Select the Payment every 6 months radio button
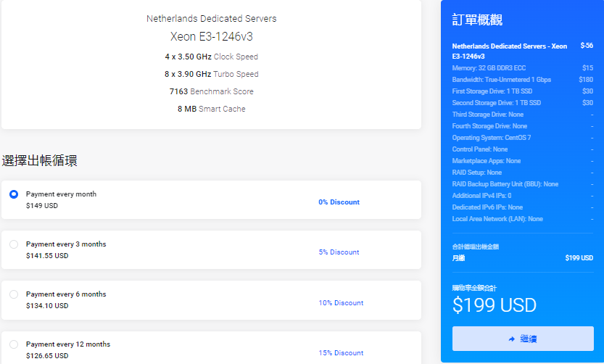Viewport: 604px width, 364px height. click(14, 294)
